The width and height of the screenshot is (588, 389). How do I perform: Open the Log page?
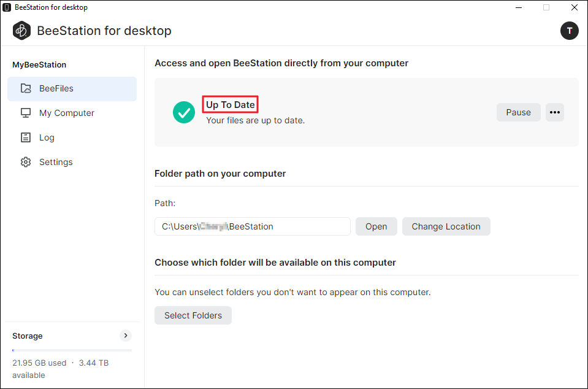(72, 137)
